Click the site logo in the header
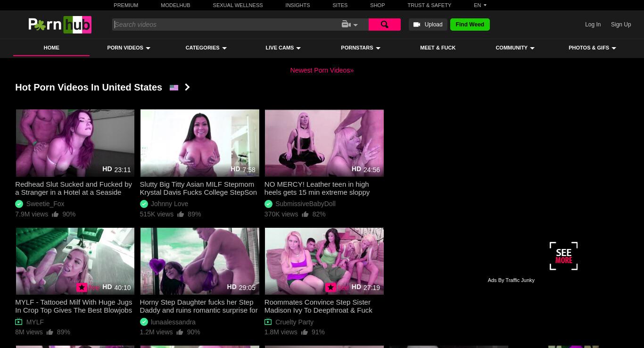The width and height of the screenshot is (644, 348). [x=60, y=25]
